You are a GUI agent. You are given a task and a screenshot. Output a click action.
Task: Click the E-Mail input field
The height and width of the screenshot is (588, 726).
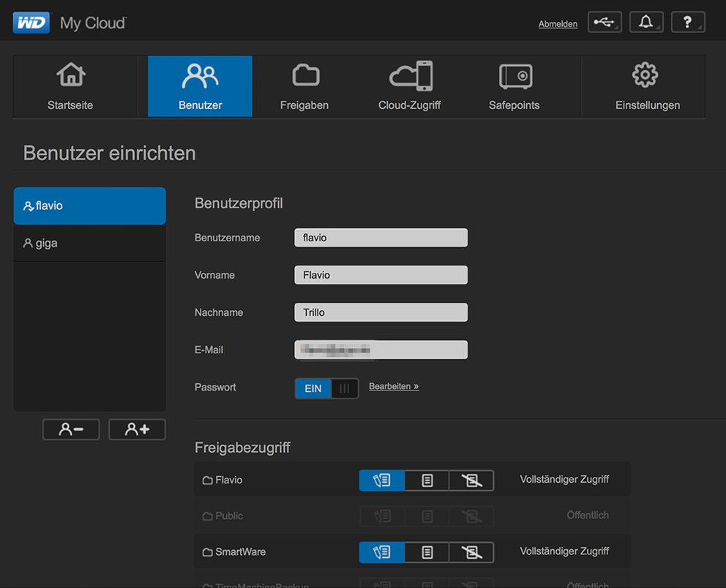tap(381, 350)
